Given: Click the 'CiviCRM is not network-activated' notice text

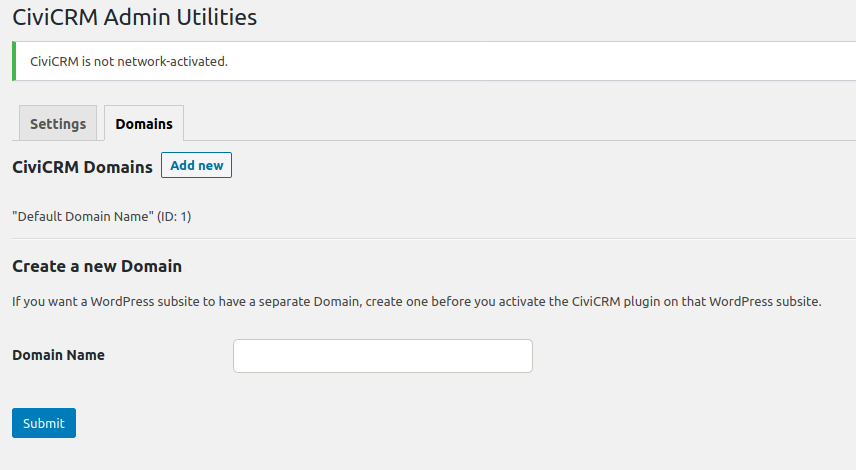Looking at the screenshot, I should pyautogui.click(x=129, y=61).
